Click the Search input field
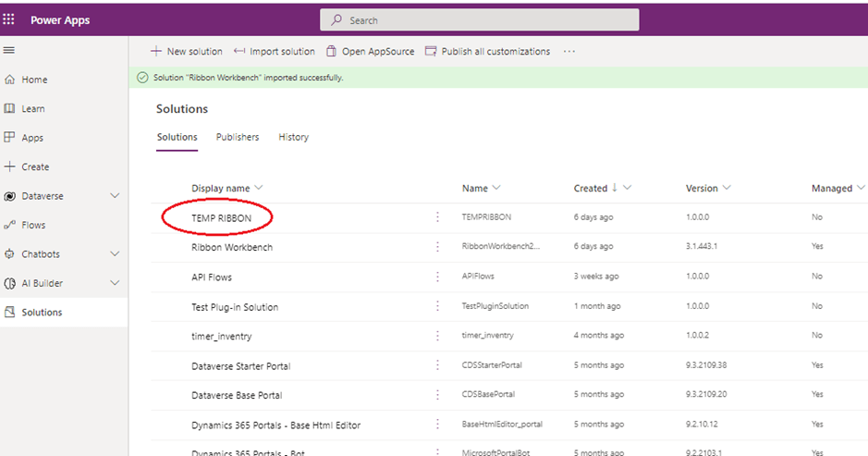This screenshot has width=868, height=456. pyautogui.click(x=479, y=20)
